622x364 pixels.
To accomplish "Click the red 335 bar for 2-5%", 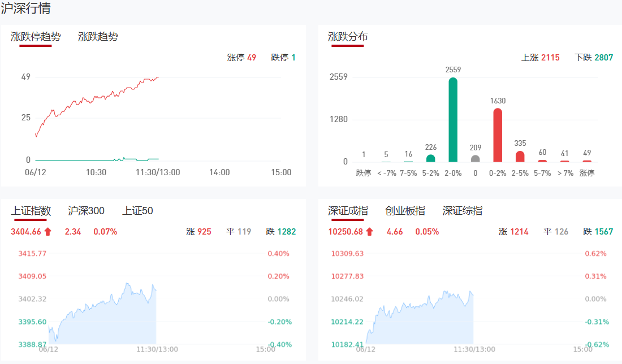I will point(520,157).
